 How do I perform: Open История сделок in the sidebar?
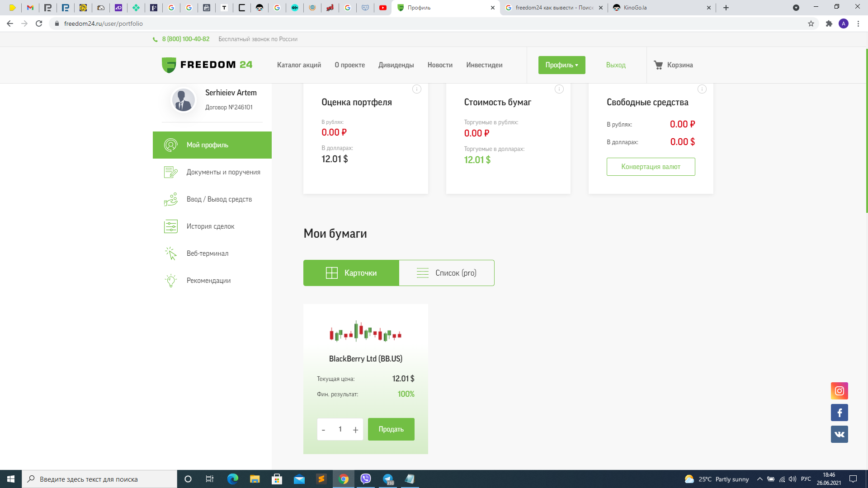212,226
